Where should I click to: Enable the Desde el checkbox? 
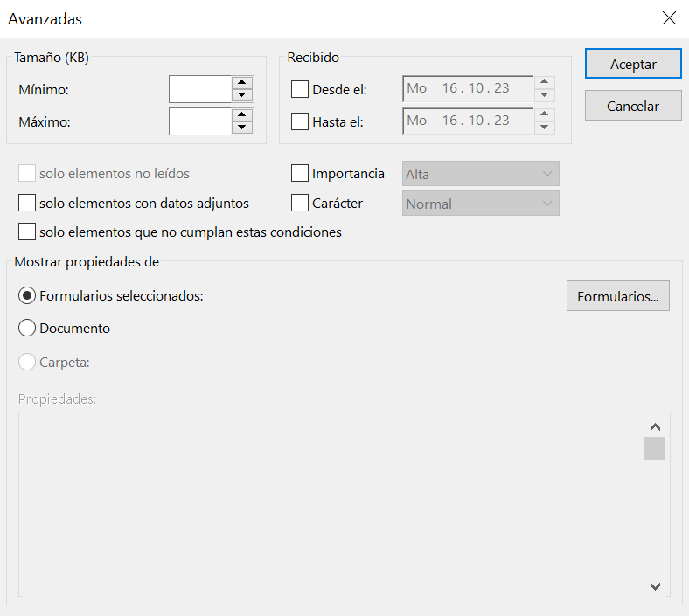point(300,89)
